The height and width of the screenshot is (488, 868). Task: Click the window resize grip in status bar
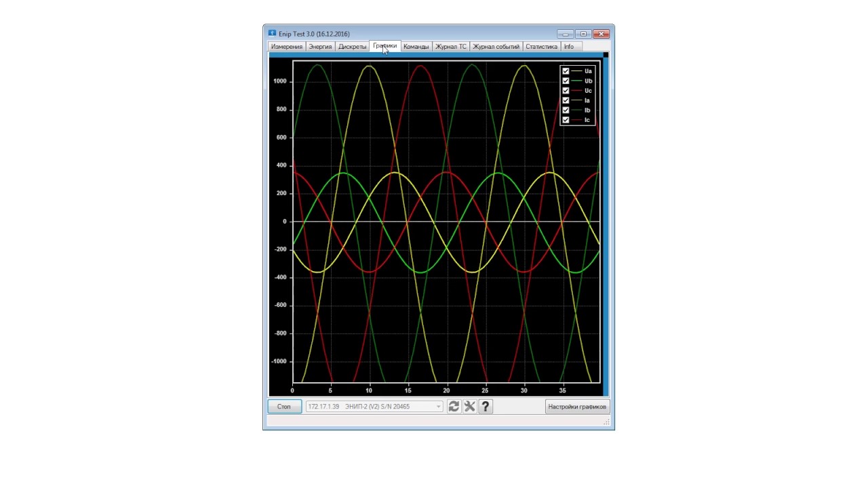(607, 422)
